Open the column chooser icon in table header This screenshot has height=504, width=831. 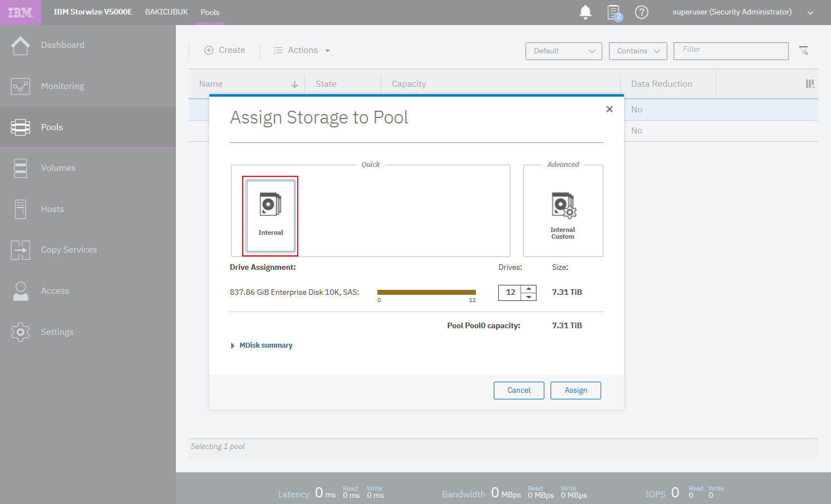point(810,84)
